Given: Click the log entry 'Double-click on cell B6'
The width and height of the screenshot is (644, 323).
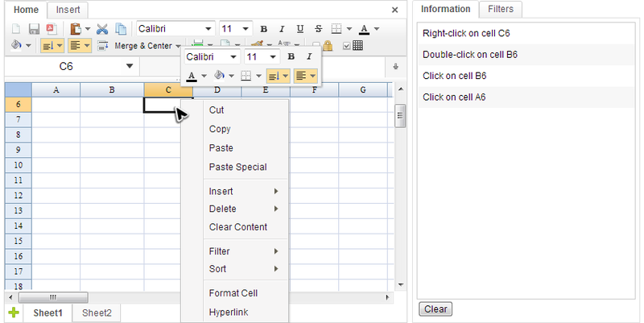Looking at the screenshot, I should 526,55.
